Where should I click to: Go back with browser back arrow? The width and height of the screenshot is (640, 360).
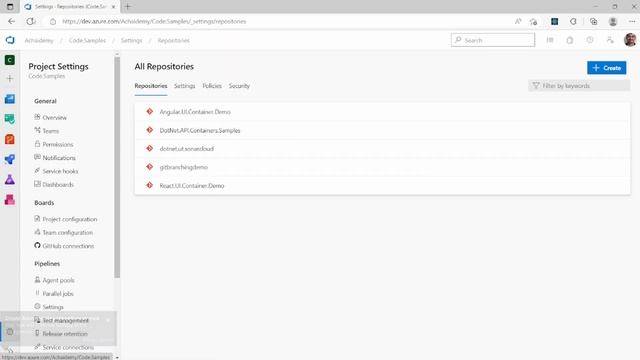11,21
